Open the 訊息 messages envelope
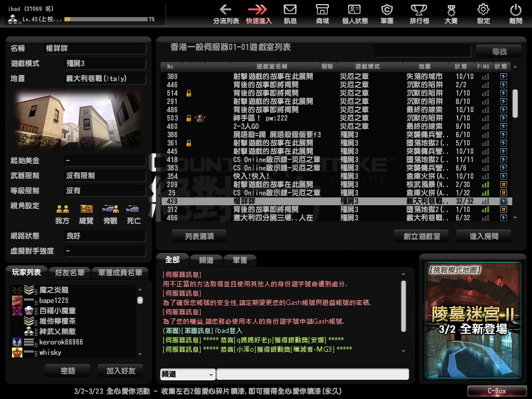The image size is (532, 399). coord(290,14)
